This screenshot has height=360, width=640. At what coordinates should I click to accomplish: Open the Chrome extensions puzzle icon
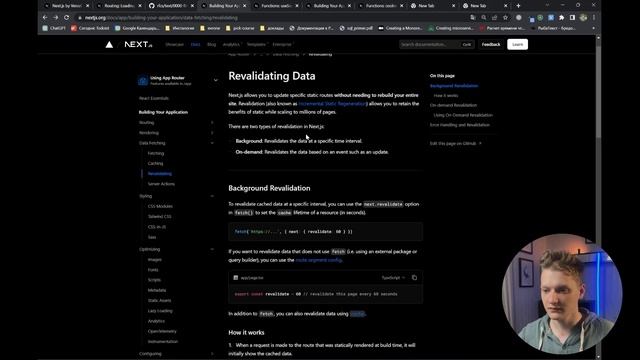coord(562,18)
